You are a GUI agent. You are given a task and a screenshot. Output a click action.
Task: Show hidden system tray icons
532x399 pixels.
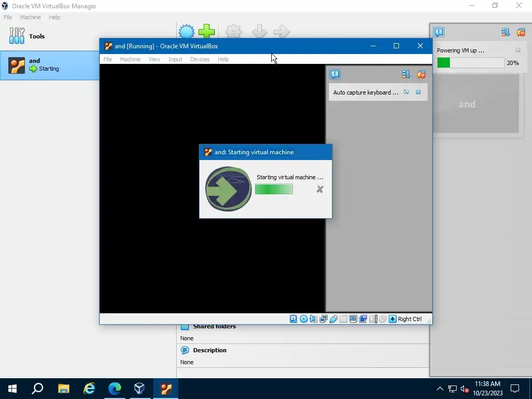tap(440, 389)
